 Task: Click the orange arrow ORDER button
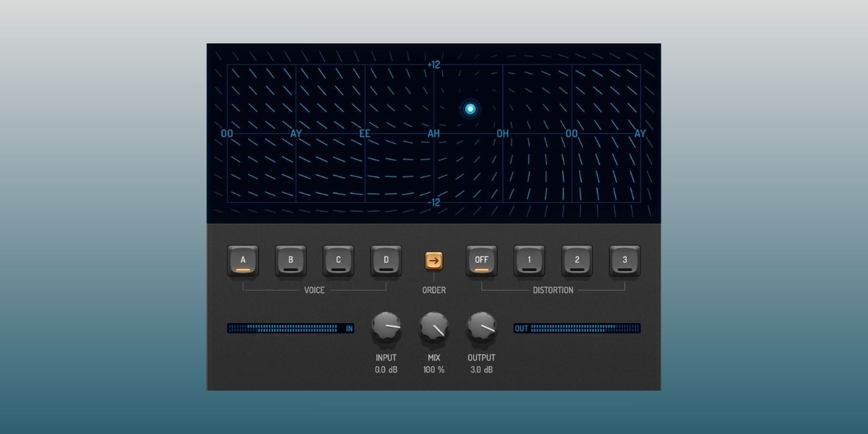click(x=434, y=261)
